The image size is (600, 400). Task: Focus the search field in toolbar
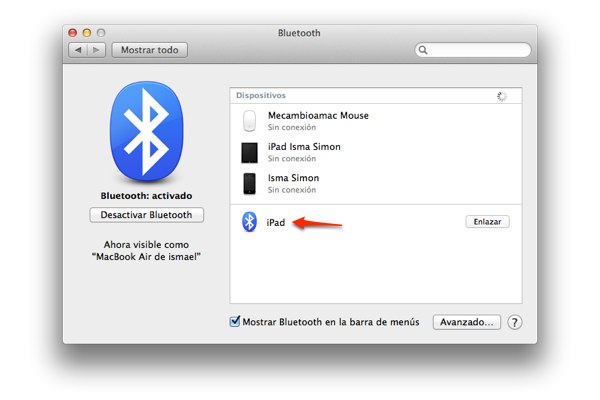click(x=473, y=50)
